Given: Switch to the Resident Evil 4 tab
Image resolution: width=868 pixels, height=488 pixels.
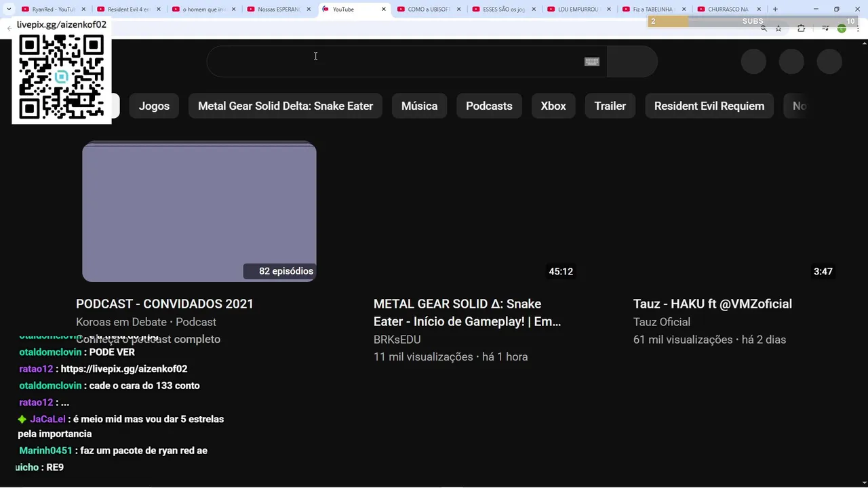Looking at the screenshot, I should point(129,9).
